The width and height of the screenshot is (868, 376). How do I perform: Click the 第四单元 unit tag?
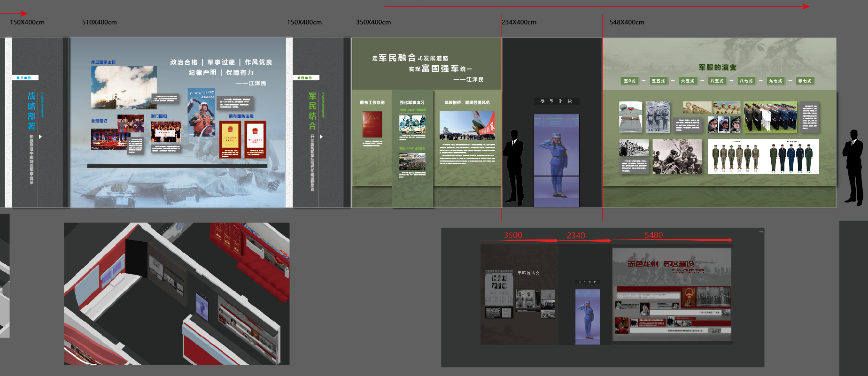306,78
